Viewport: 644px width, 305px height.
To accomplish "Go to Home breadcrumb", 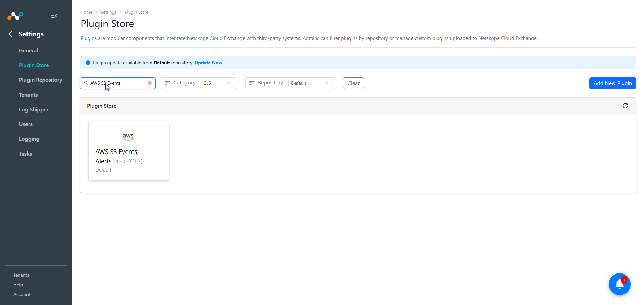I will coord(86,12).
